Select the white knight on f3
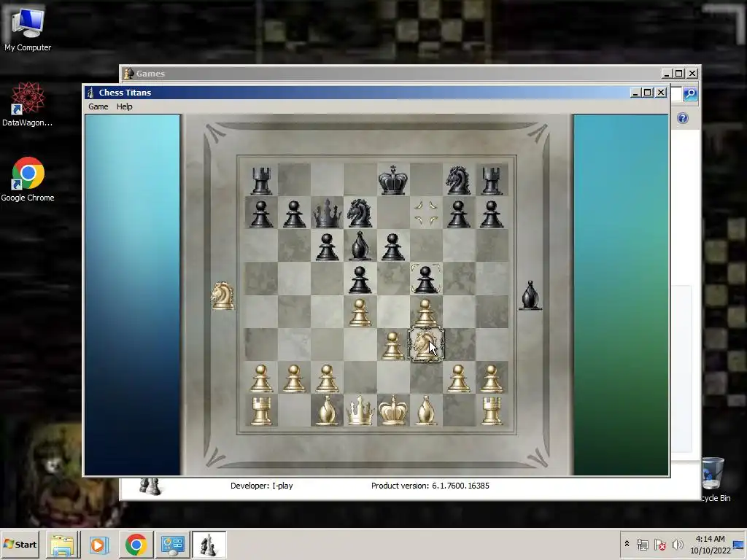Image resolution: width=747 pixels, height=560 pixels. pos(425,345)
